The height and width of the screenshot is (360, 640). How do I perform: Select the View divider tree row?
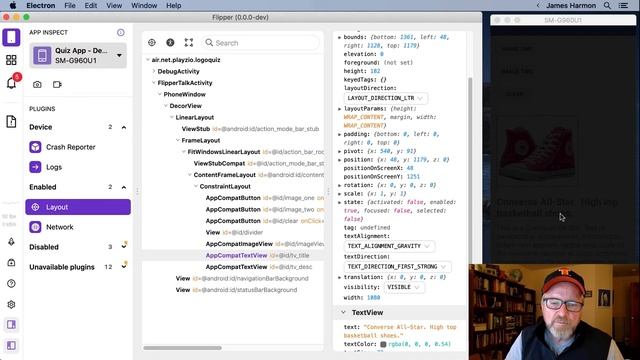pos(234,232)
